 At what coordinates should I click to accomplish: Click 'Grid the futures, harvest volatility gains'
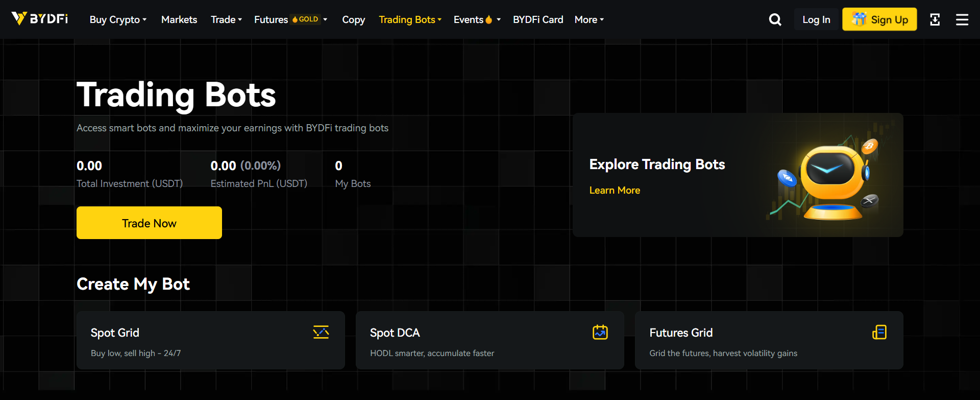(723, 353)
